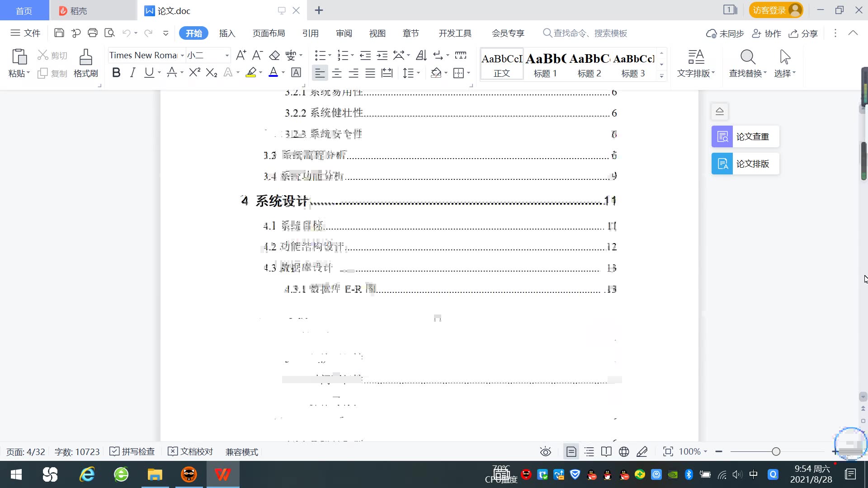Expand the font size dropdown 小二

tap(227, 56)
